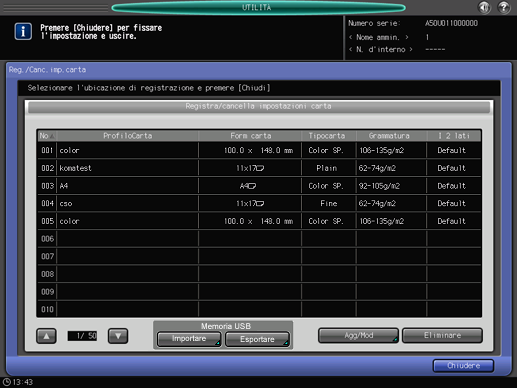Go to previous page with up arrow

point(46,336)
